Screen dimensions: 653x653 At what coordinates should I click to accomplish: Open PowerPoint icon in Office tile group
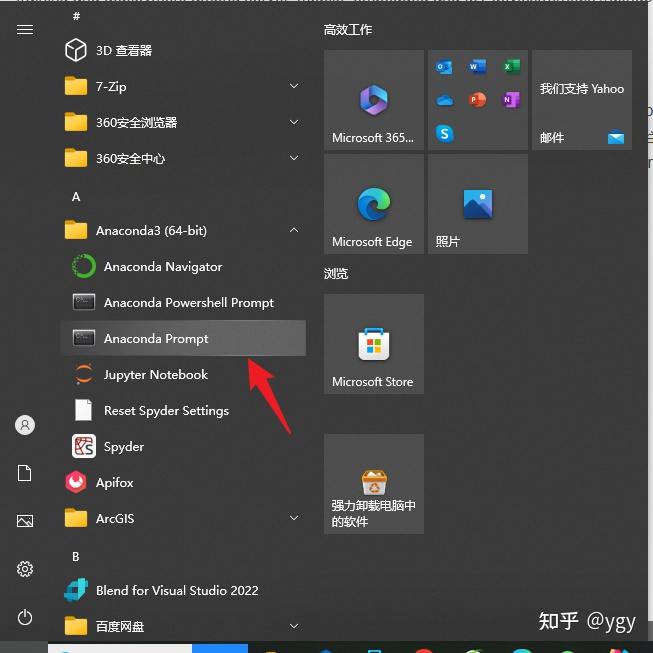pos(477,100)
